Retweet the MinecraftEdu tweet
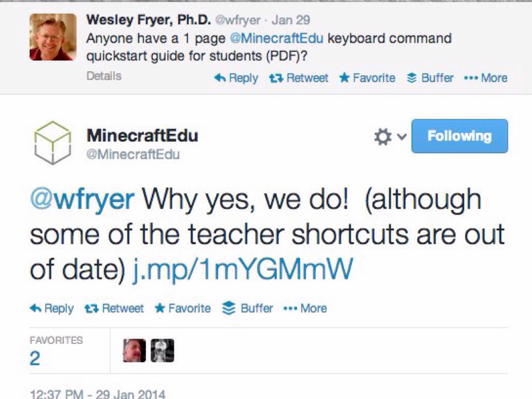 coord(114,308)
